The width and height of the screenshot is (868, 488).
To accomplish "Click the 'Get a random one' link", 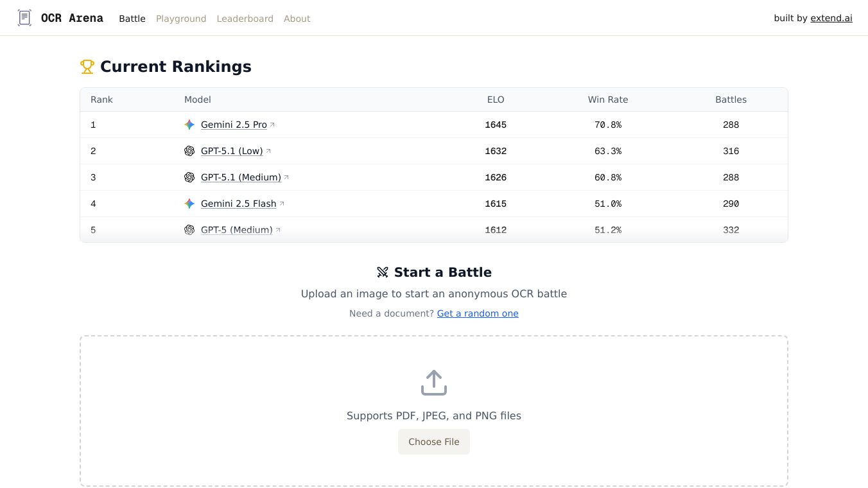I will tap(478, 313).
